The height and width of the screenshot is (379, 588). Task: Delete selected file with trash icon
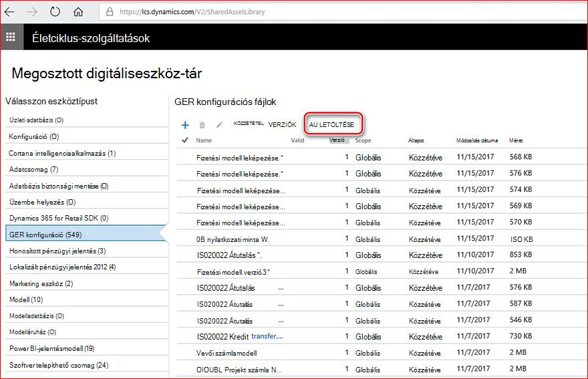202,125
